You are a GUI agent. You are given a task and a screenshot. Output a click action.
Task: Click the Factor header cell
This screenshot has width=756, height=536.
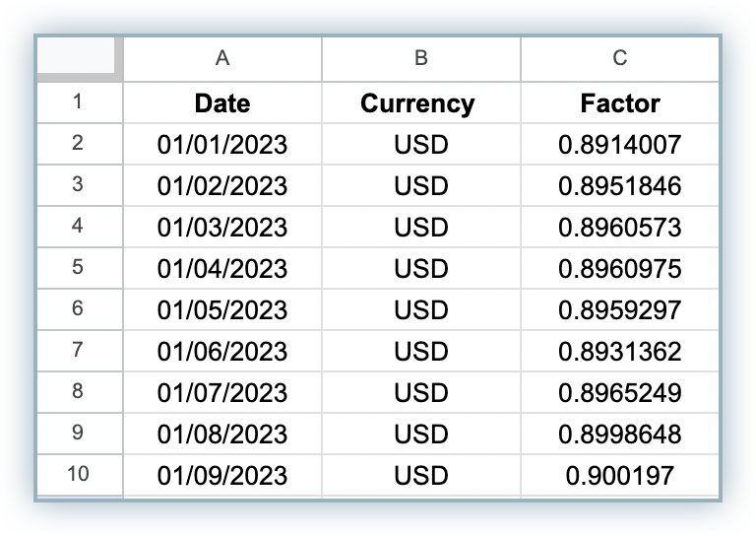[620, 102]
